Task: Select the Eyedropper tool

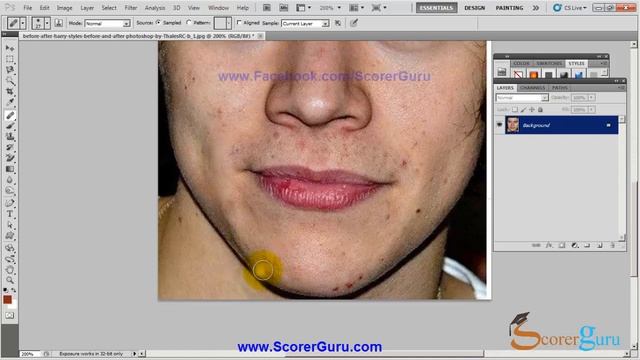Action: [x=10, y=102]
